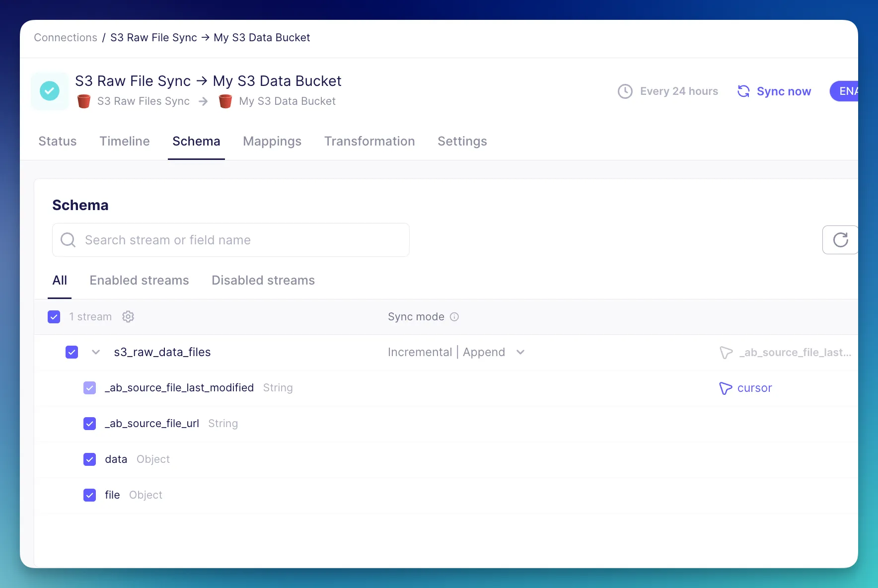Collapse the s3_raw_data_files stream chevron
This screenshot has height=588, width=878.
pos(96,352)
